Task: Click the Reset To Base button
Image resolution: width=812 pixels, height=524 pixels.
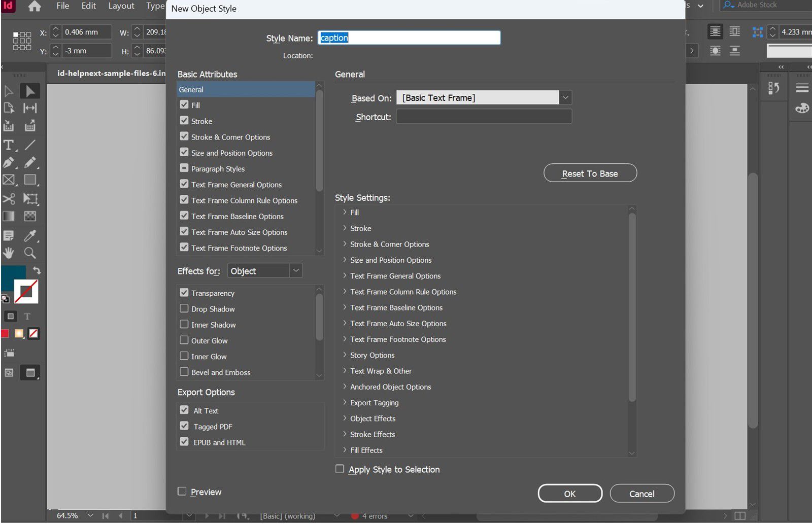Action: pyautogui.click(x=590, y=173)
